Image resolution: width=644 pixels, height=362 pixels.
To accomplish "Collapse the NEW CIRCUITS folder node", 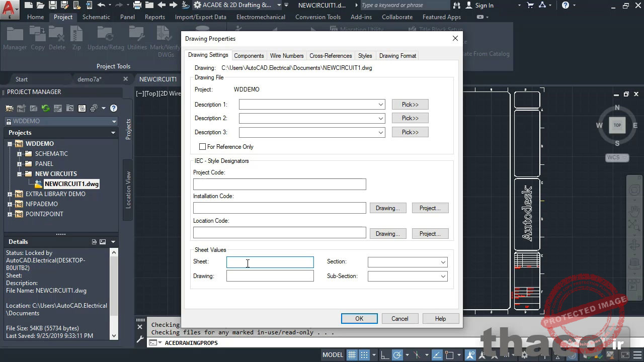I will 20,174.
